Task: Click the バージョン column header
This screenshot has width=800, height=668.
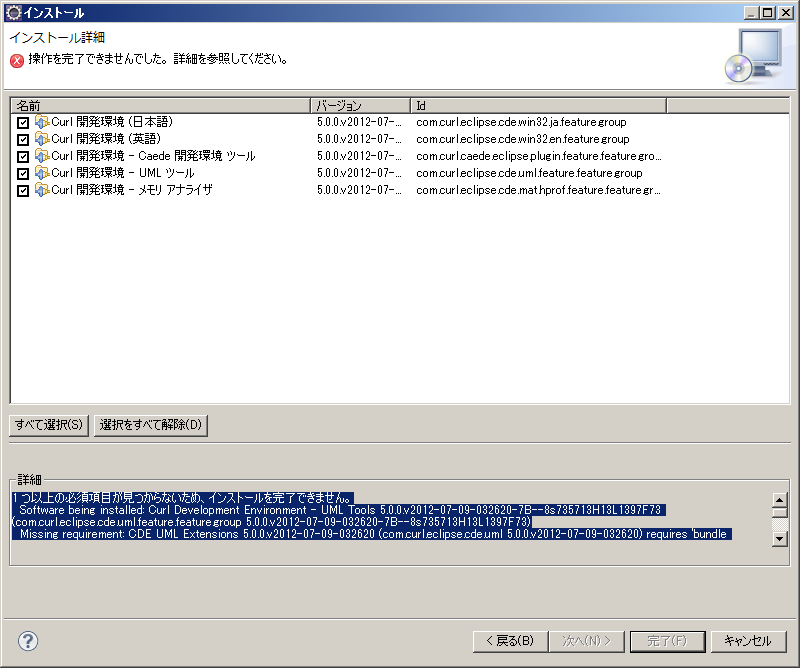Action: (360, 105)
